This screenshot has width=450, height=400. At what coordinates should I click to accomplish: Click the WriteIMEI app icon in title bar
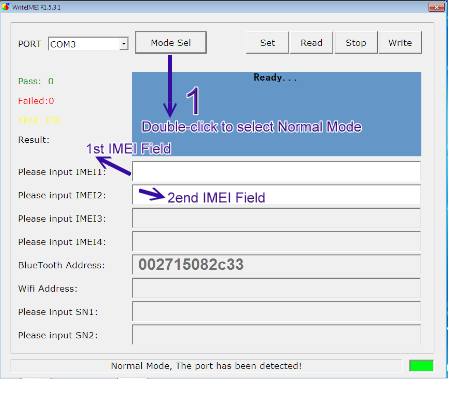(x=6, y=7)
